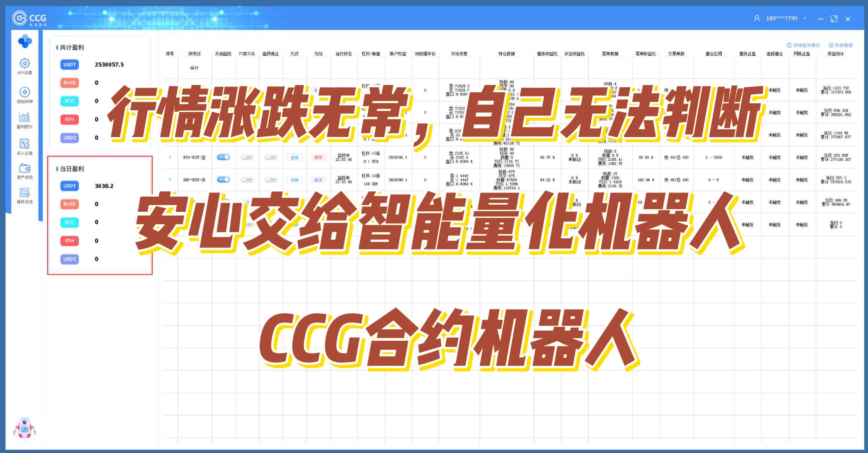This screenshot has height=453, width=868.
Task: Open the API设置 gear icon
Action: click(x=25, y=64)
